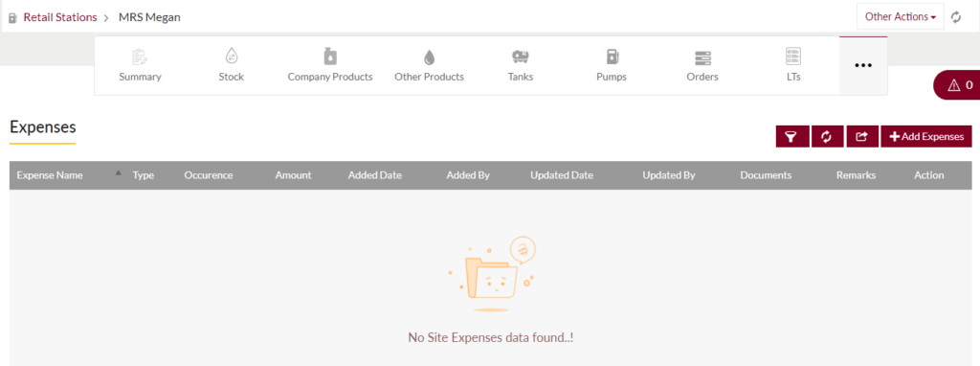Click the Stock droplet icon
Image resolution: width=980 pixels, height=366 pixels.
tap(232, 57)
